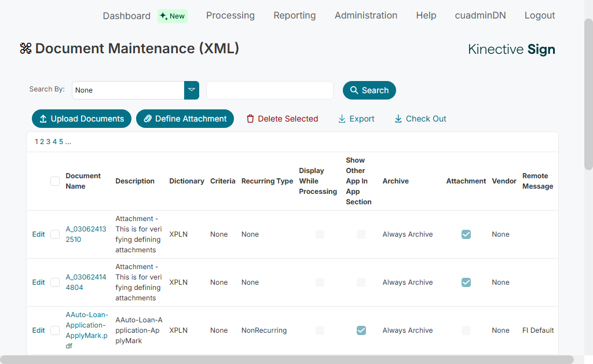Go to page 2 of results
Screen dimensions: 593x364
tap(42, 142)
